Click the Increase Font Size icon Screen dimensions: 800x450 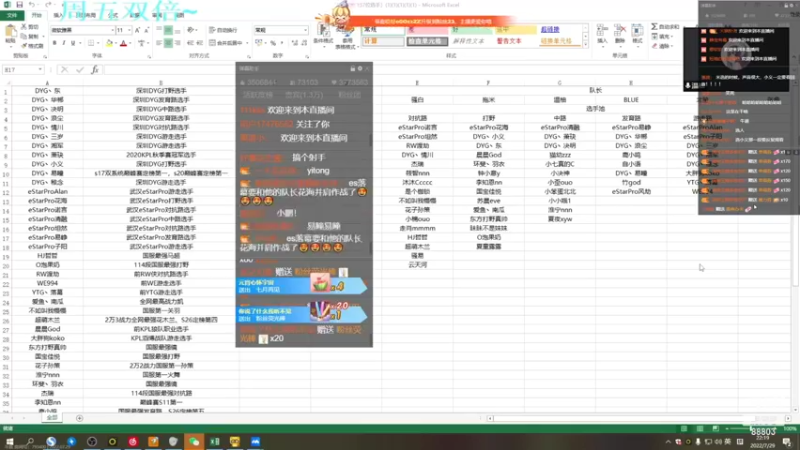(x=137, y=30)
